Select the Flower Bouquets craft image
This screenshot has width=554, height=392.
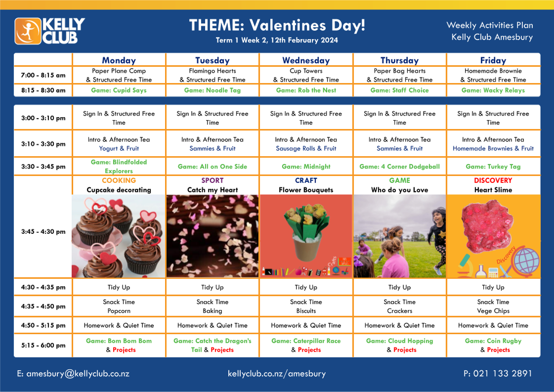pos(306,236)
